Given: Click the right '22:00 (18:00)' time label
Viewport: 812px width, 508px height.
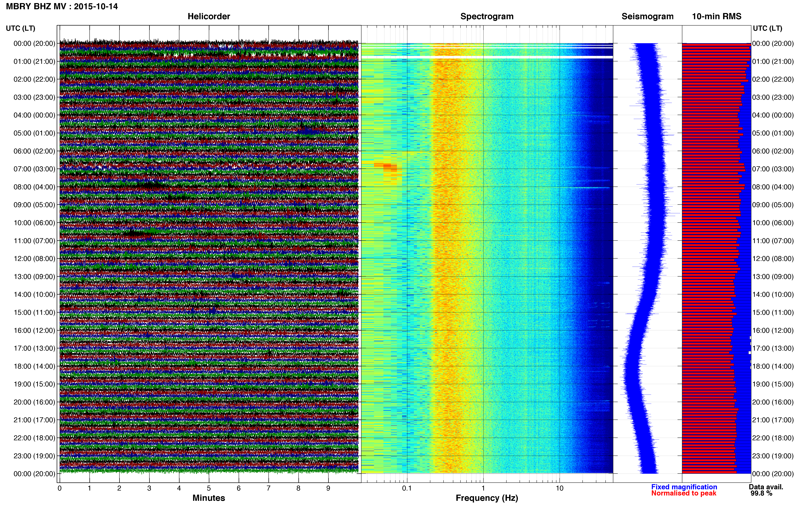Looking at the screenshot, I should point(773,438).
